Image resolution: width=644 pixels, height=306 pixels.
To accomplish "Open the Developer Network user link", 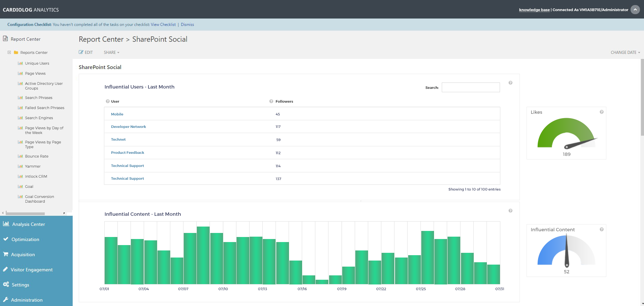I will [129, 127].
